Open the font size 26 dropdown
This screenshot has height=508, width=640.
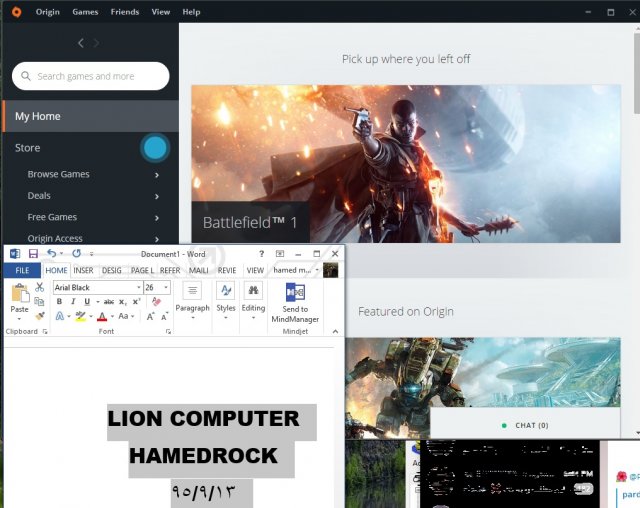[166, 288]
